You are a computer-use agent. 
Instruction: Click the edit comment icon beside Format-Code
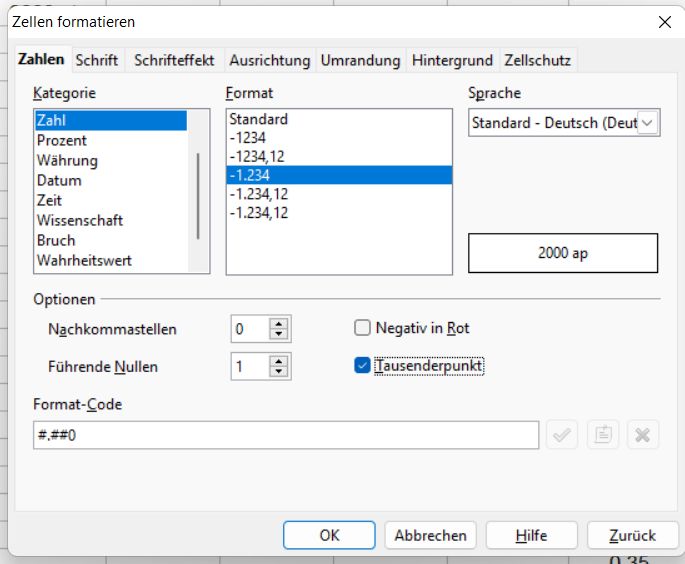click(603, 435)
